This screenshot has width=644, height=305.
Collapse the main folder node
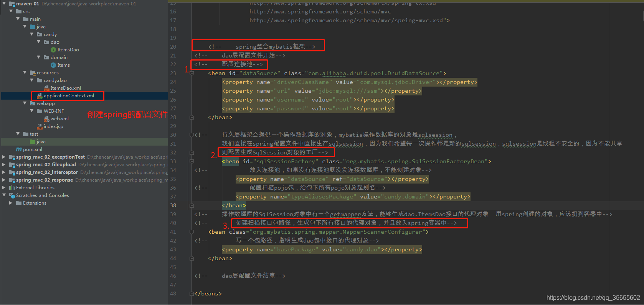coord(18,19)
